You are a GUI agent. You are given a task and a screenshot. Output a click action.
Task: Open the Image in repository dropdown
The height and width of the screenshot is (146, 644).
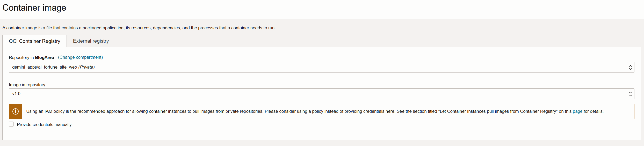click(321, 94)
